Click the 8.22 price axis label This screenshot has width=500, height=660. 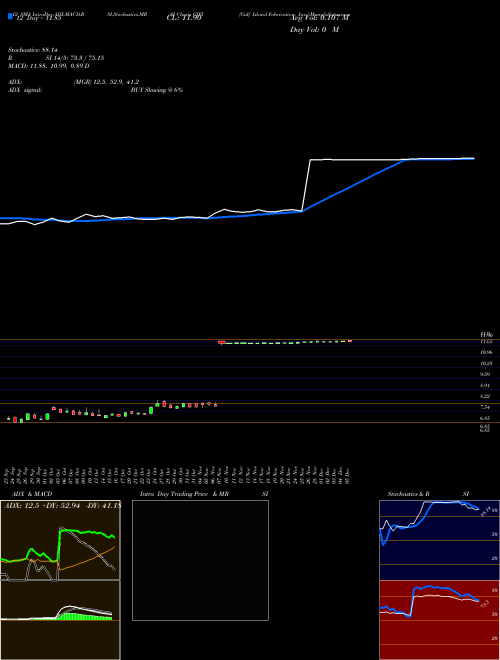tap(485, 396)
